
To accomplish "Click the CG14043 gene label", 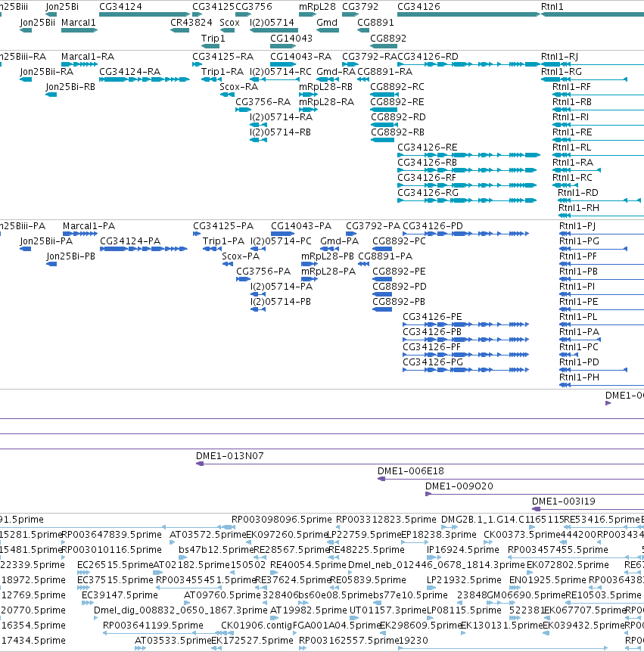I will tap(291, 39).
